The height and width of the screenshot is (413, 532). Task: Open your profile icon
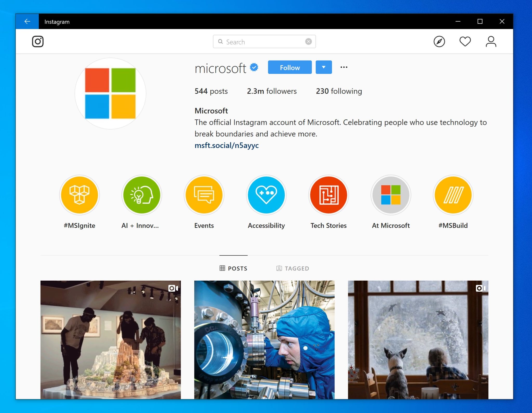click(x=491, y=41)
